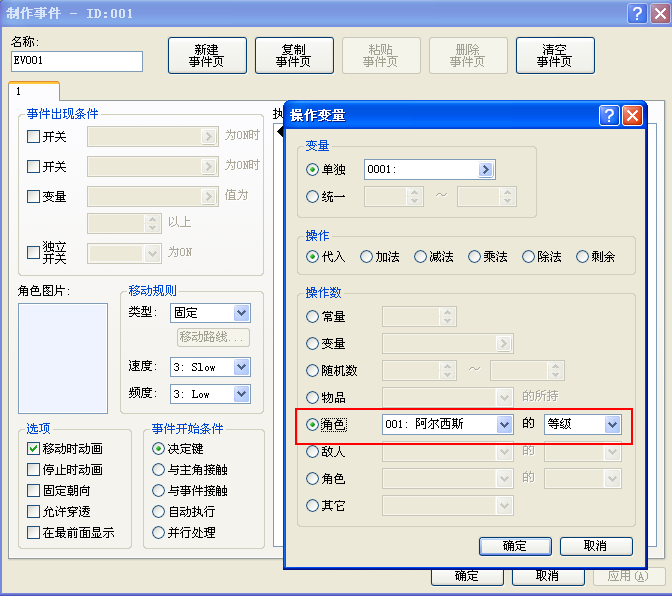
Task: Click 取消 in 操作变量 dialog
Action: [x=596, y=546]
